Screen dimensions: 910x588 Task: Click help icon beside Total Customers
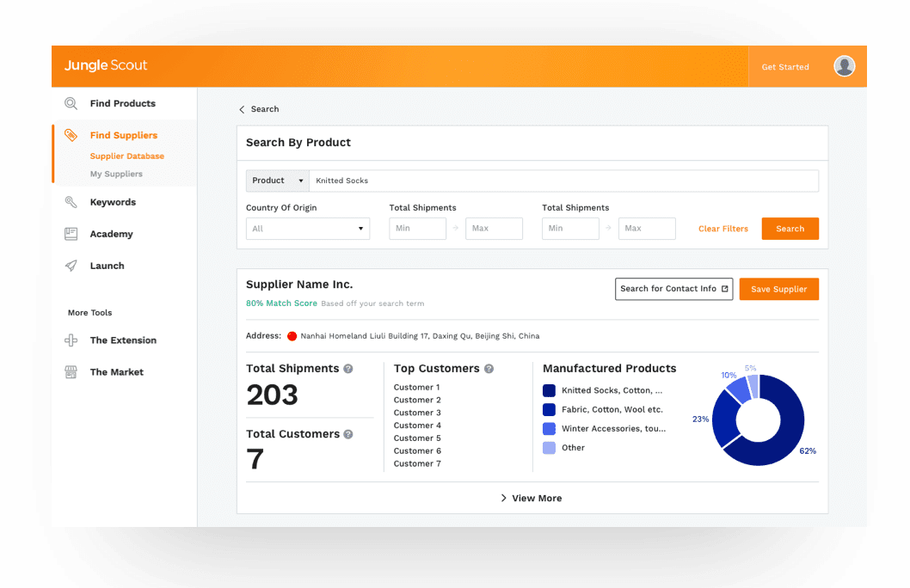point(348,434)
